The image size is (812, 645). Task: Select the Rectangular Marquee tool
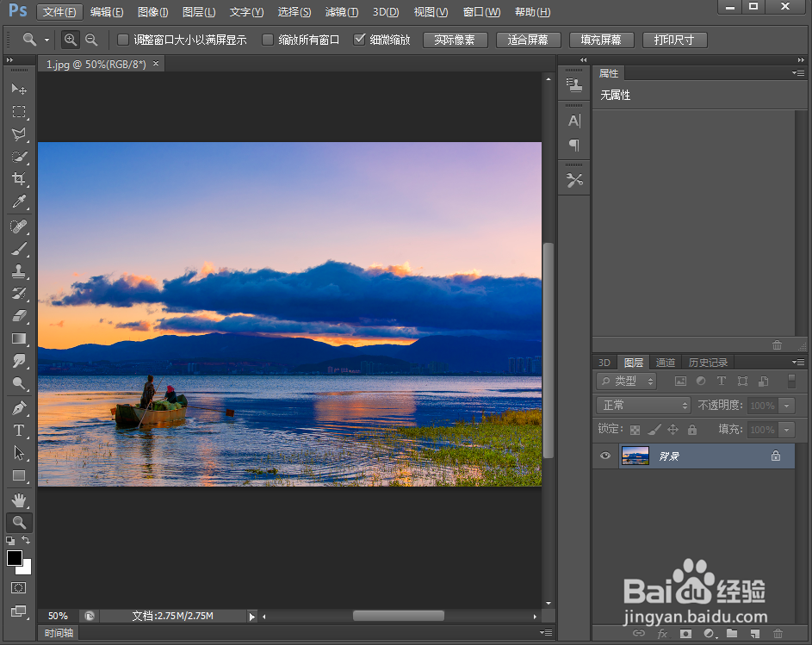point(19,111)
